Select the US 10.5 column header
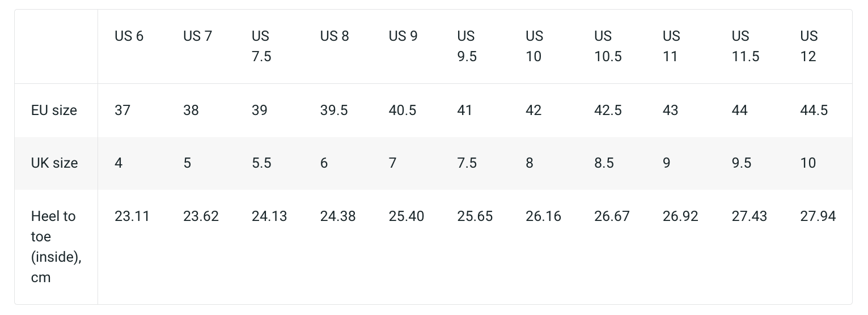Viewport: 868px width, 315px height. pyautogui.click(x=608, y=46)
